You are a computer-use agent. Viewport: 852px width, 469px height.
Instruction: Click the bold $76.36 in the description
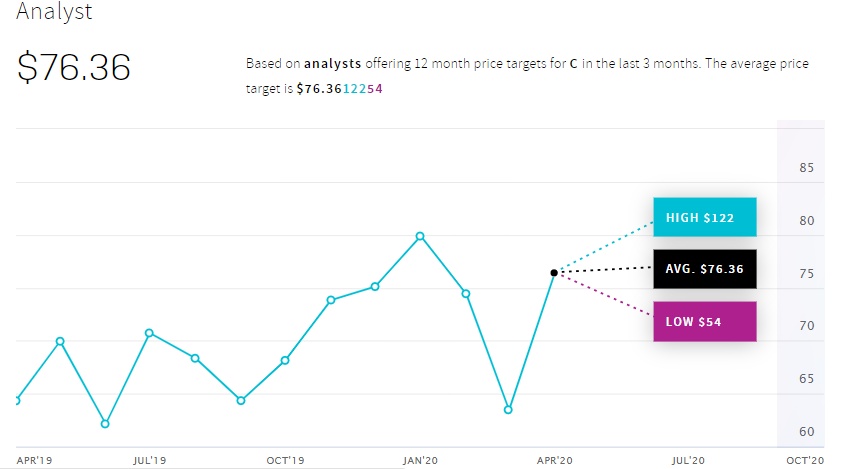coord(319,89)
